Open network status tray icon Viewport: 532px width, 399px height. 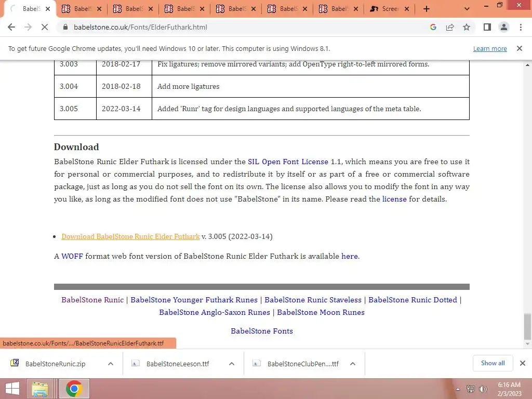pyautogui.click(x=470, y=389)
